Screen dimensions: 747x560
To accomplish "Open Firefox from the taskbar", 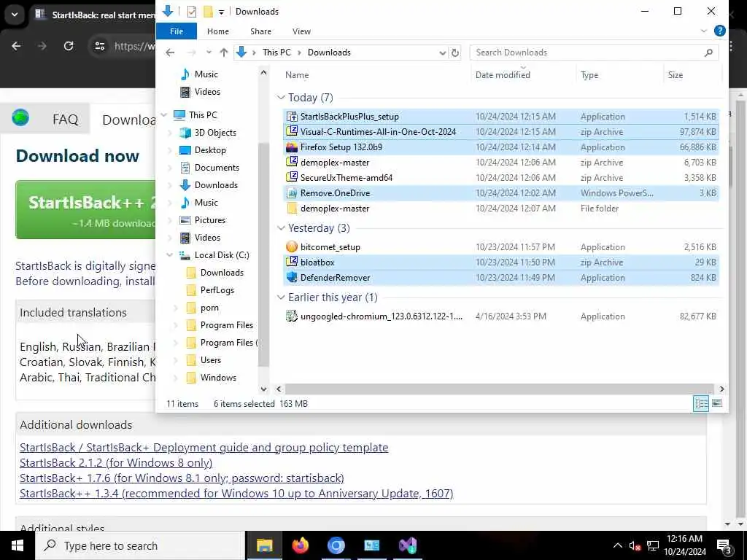I will coord(300,545).
